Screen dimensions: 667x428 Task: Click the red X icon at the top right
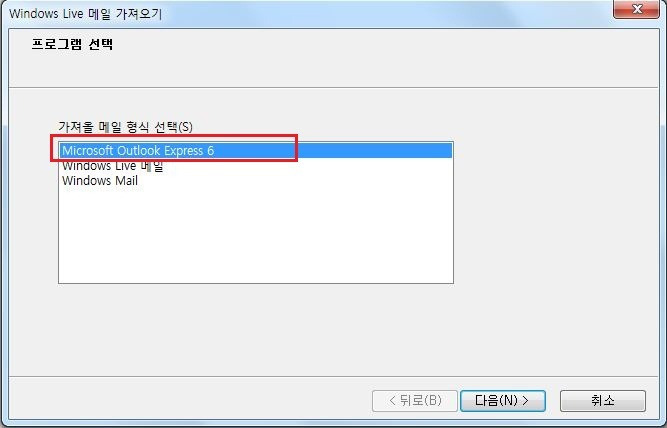click(637, 9)
